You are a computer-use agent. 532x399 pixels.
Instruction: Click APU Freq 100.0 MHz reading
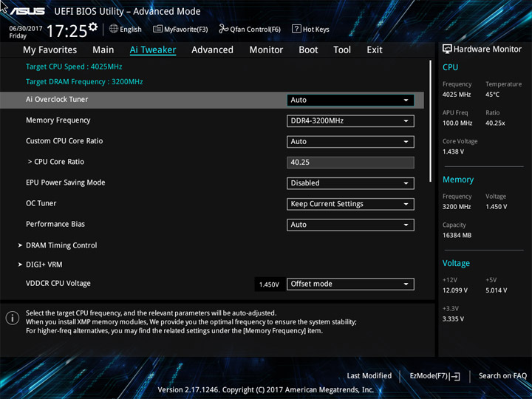click(x=457, y=123)
